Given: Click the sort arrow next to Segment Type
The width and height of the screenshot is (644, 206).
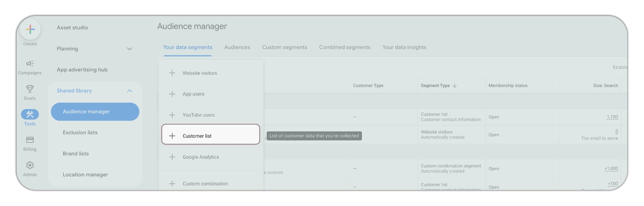Looking at the screenshot, I should click(x=455, y=86).
